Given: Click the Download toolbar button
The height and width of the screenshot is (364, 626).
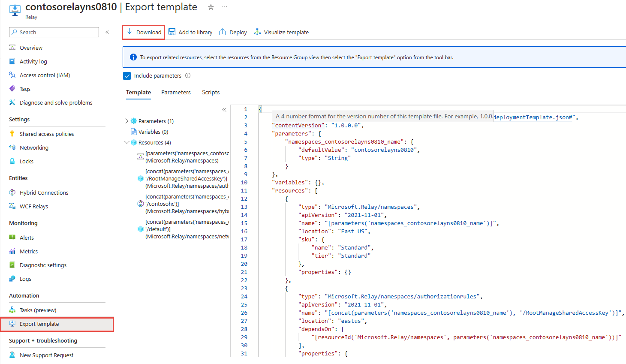Looking at the screenshot, I should (x=144, y=32).
